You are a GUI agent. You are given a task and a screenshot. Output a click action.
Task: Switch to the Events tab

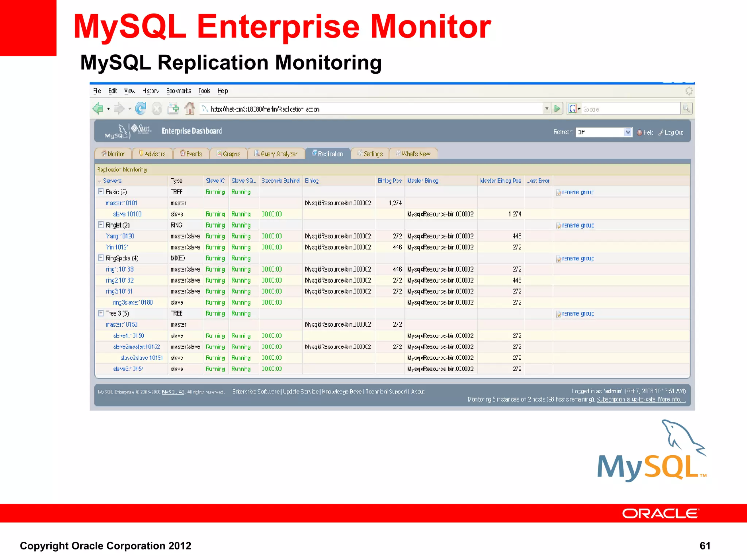pos(191,154)
